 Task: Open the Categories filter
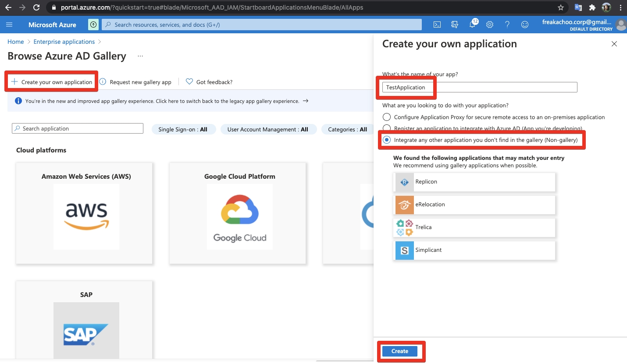pos(347,129)
